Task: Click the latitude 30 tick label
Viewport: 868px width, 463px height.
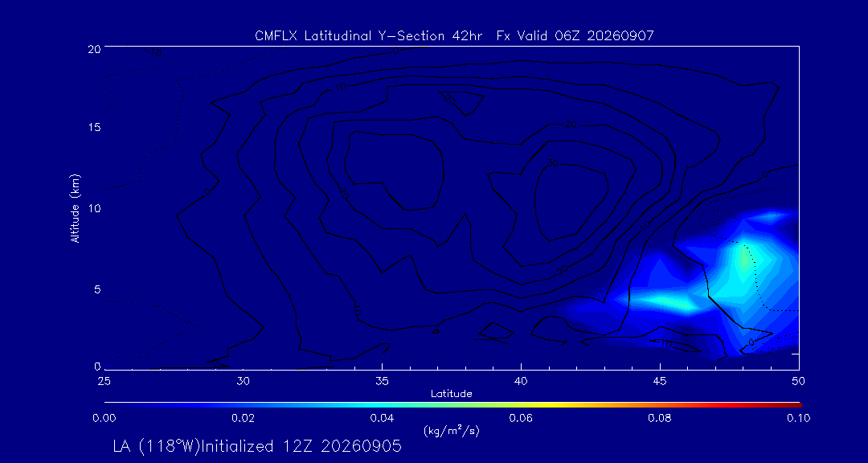Action: 243,380
